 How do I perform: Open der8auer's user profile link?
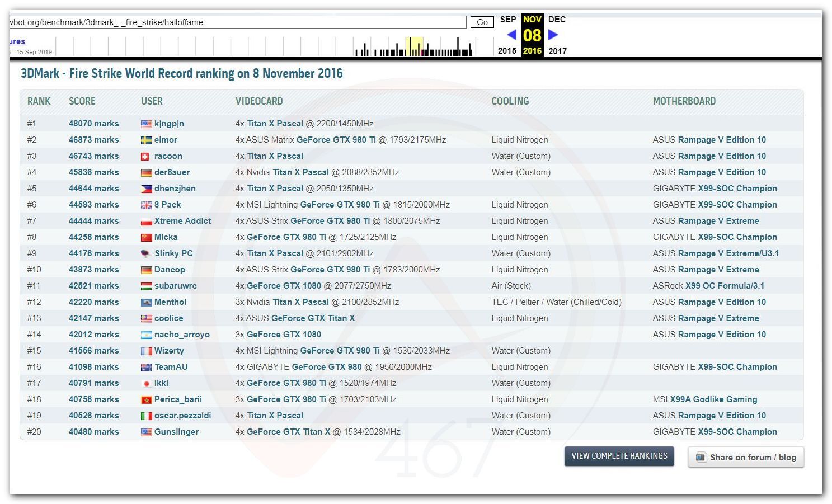coord(172,172)
